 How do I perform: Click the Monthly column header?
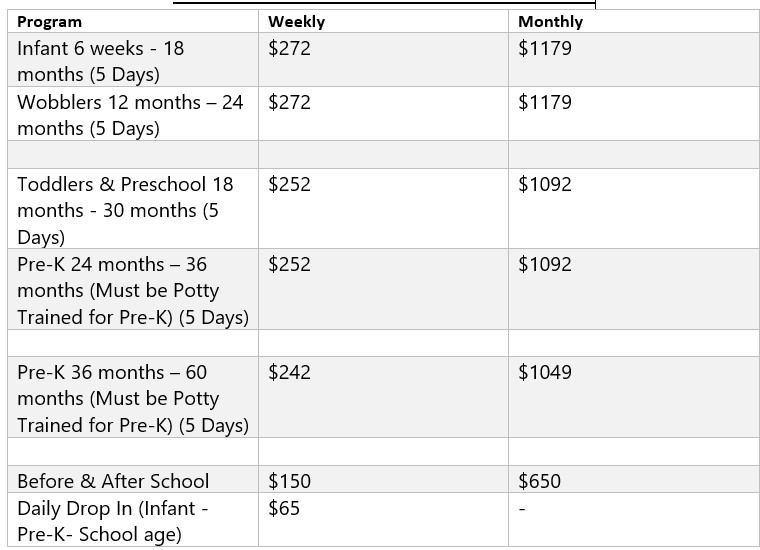click(x=550, y=22)
